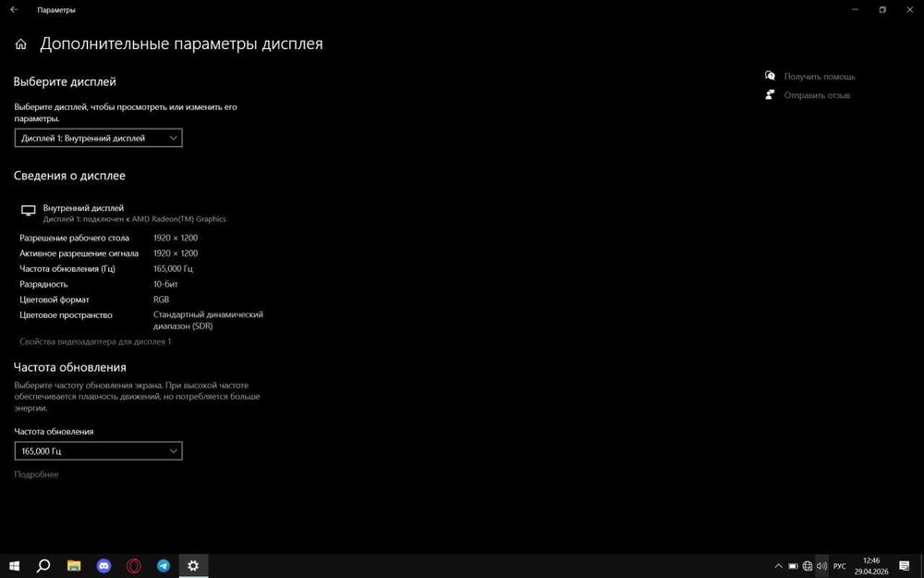The image size is (924, 578).
Task: Go back with the arrow in title bar
Action: pos(14,9)
